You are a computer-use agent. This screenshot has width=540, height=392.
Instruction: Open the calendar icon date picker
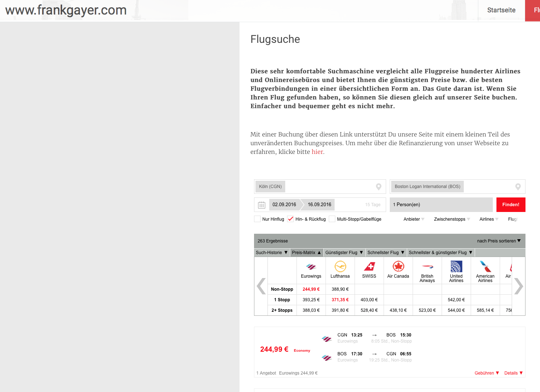pos(262,205)
